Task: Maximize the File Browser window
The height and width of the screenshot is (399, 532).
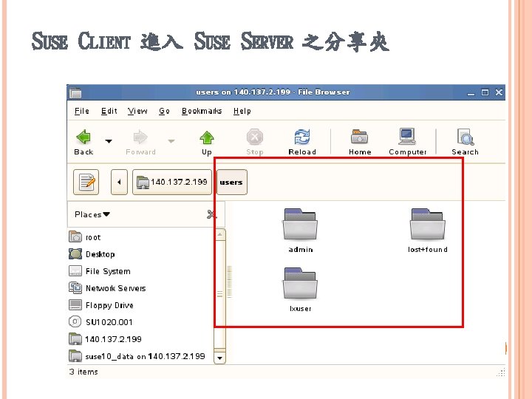Action: click(x=485, y=92)
